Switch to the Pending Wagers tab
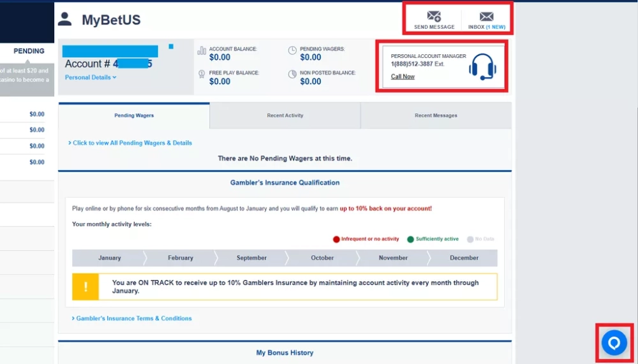Image resolution: width=638 pixels, height=364 pixels. pyautogui.click(x=134, y=115)
